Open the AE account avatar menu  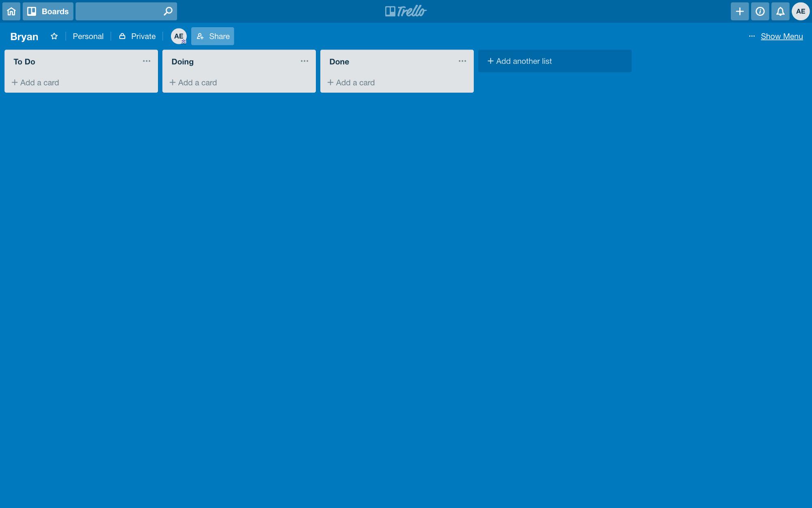tap(801, 11)
